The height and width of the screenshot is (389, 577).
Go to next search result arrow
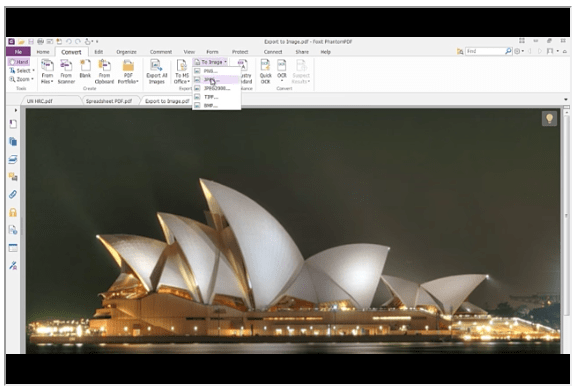[540, 52]
